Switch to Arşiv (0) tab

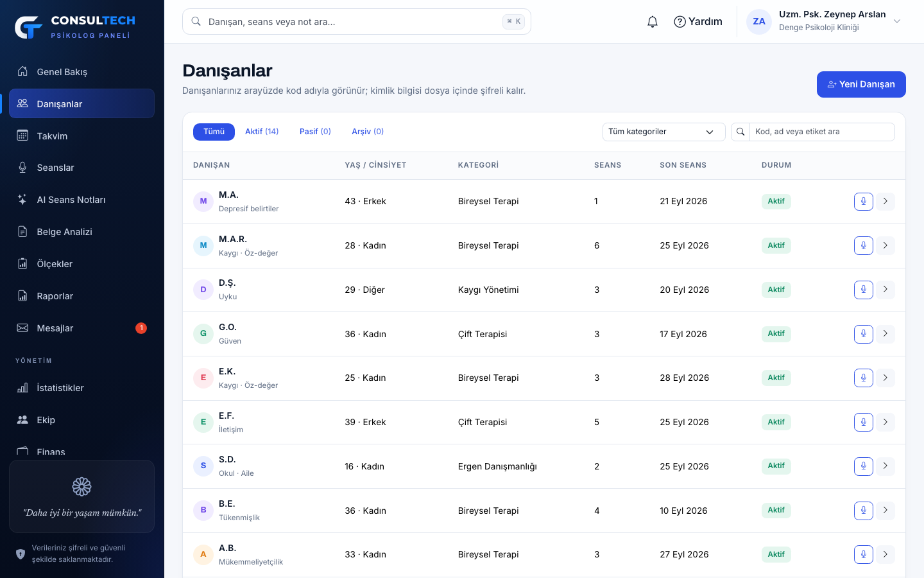(x=368, y=132)
